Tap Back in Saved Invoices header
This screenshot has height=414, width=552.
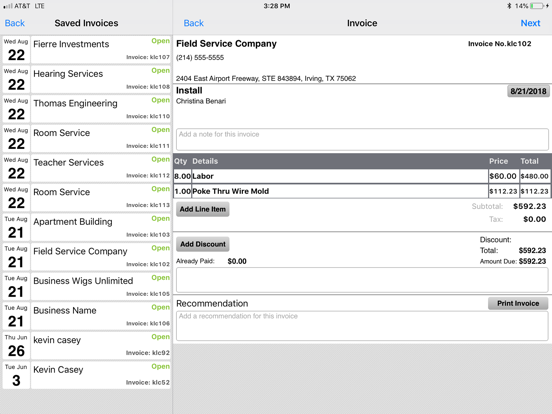(x=14, y=23)
